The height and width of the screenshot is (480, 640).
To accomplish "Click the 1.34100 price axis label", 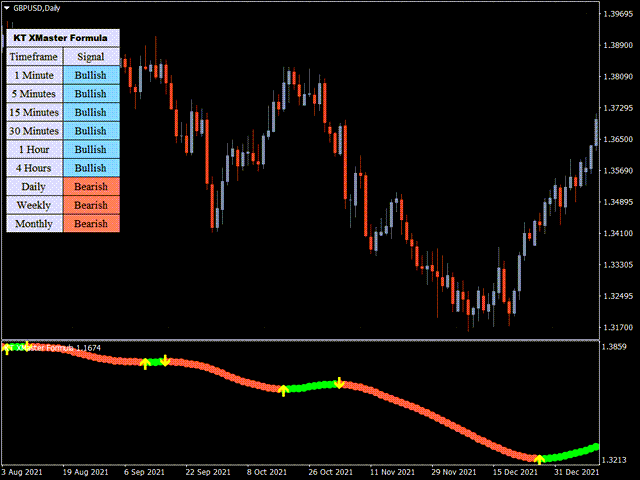I will pyautogui.click(x=618, y=233).
